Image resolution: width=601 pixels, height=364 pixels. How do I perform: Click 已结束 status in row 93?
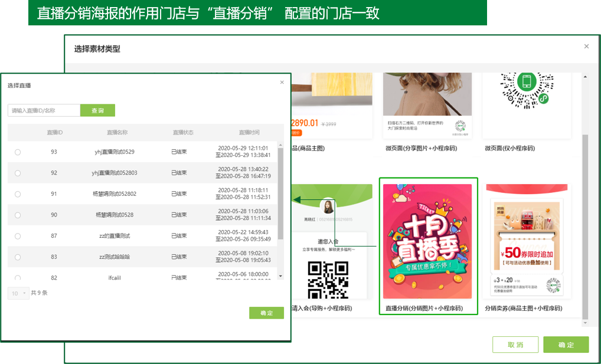click(179, 152)
